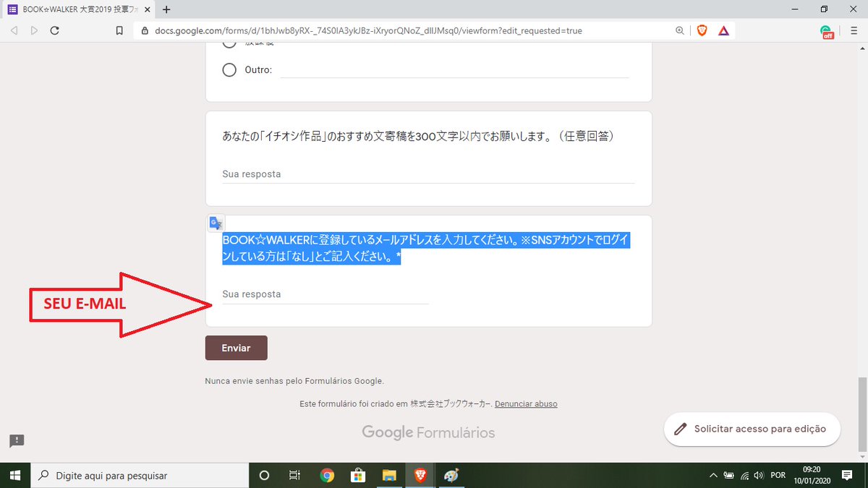Click the taskbar clock showing 09:20
Screen dimensions: 868x488
812,475
